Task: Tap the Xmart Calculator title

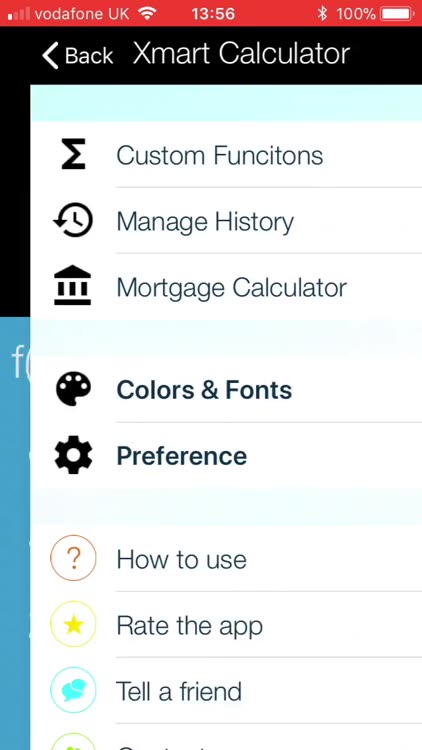Action: point(241,53)
